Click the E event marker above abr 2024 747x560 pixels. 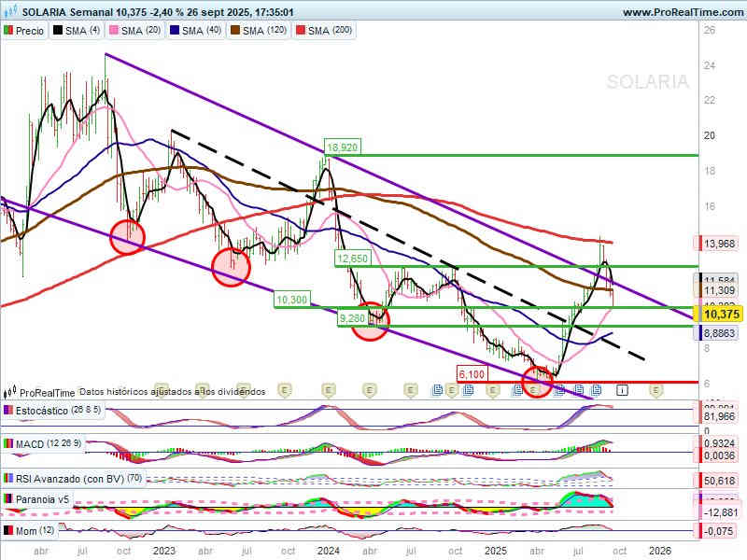[369, 390]
